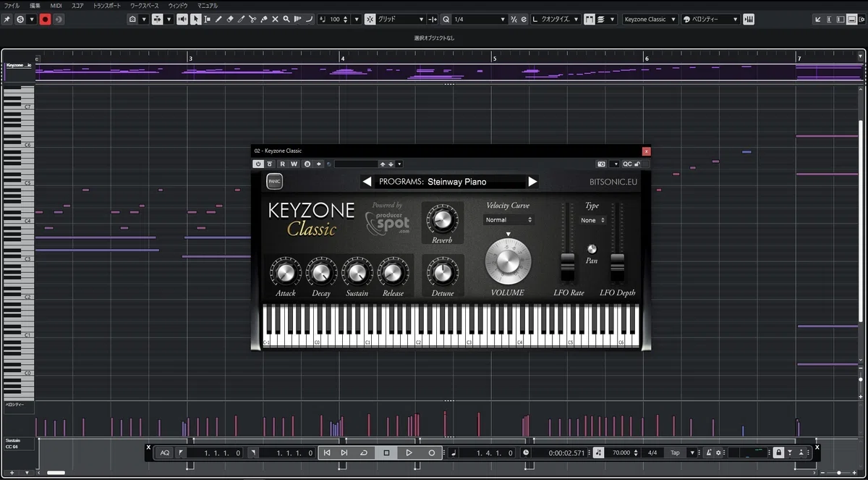Click the transport Play button
868x480 pixels.
[409, 452]
